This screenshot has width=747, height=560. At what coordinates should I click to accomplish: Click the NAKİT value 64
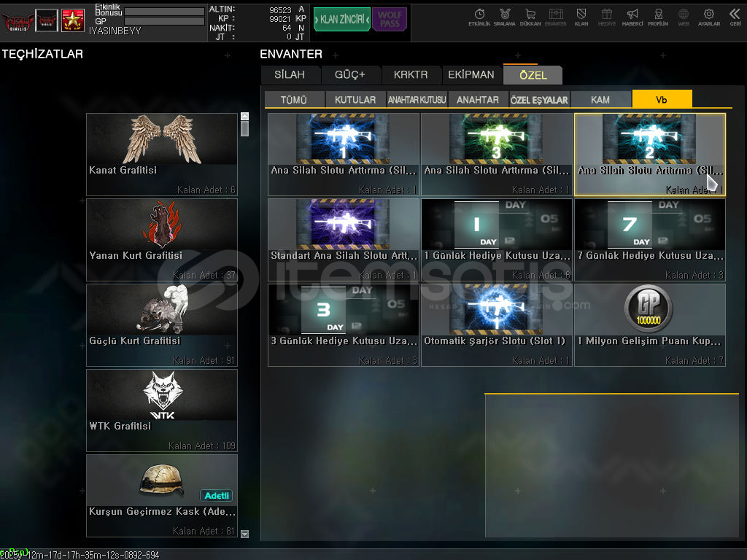pyautogui.click(x=287, y=28)
